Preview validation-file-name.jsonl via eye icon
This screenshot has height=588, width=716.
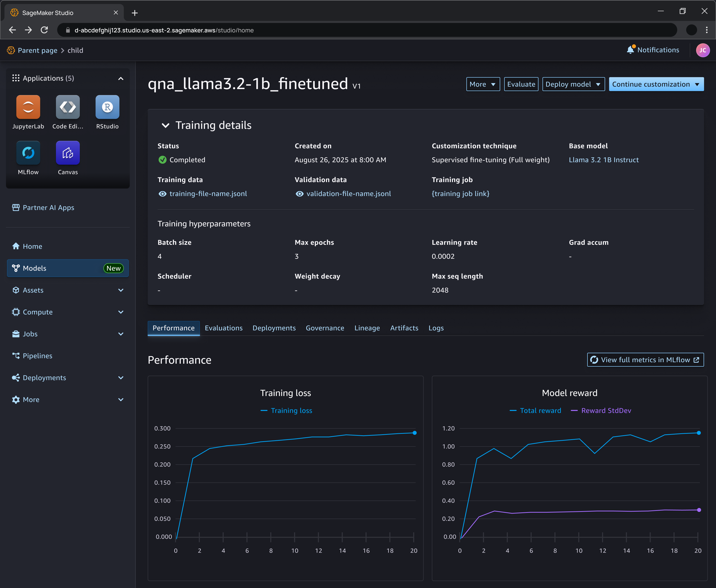pos(300,194)
